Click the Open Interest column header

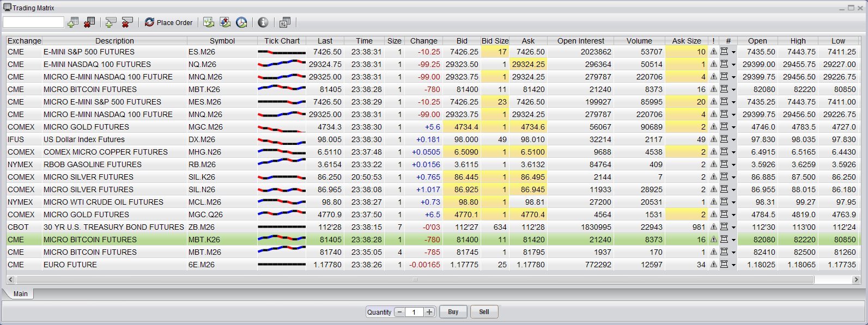click(580, 41)
